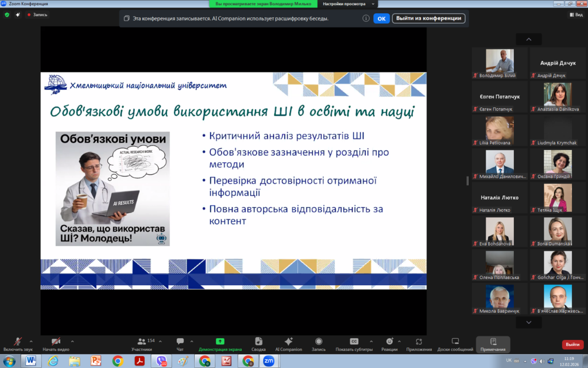Open the Чат chat panel

click(x=180, y=343)
